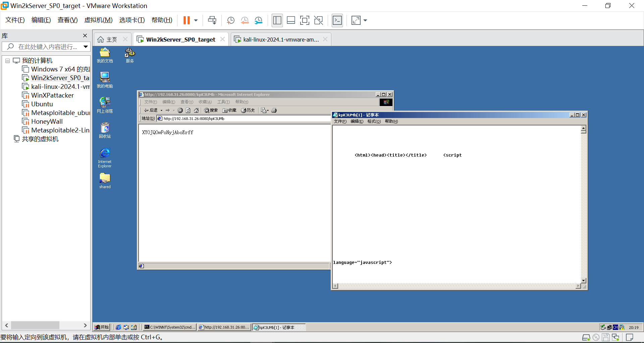The height and width of the screenshot is (343, 644).
Task: Open the Notepad 格式(O) menu
Action: (x=374, y=121)
